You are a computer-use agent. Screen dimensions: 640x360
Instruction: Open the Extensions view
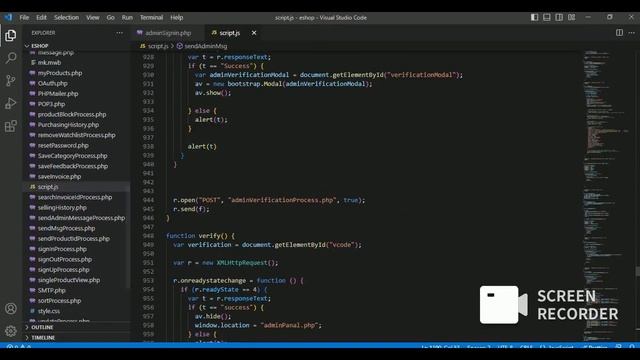coord(11,126)
